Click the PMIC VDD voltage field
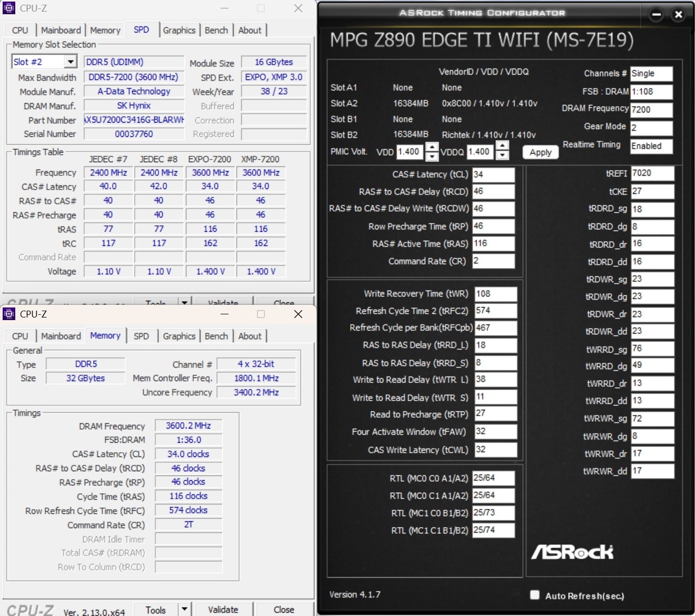Viewport: 695px width, 616px height. pyautogui.click(x=410, y=152)
